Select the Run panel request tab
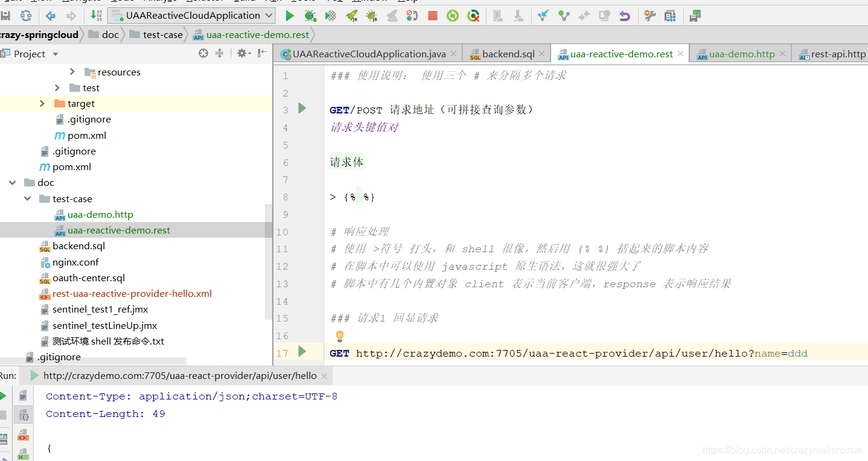This screenshot has width=868, height=461. pyautogui.click(x=174, y=376)
